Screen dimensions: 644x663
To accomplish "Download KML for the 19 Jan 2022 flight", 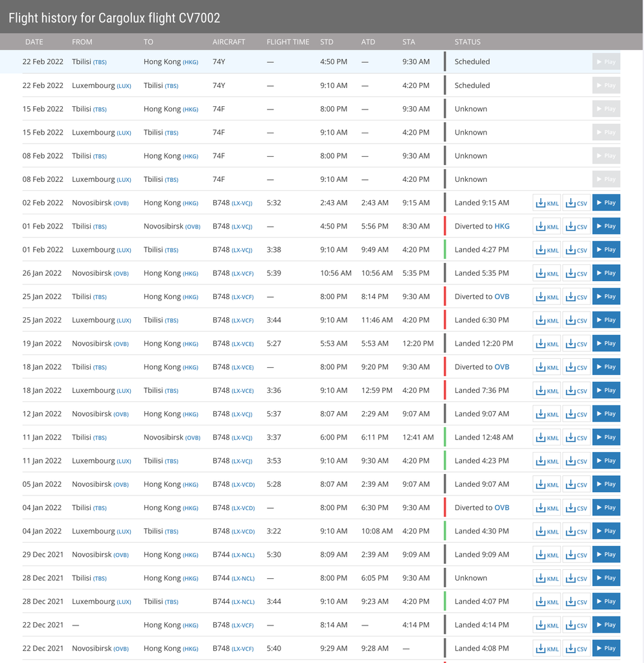I will click(547, 343).
